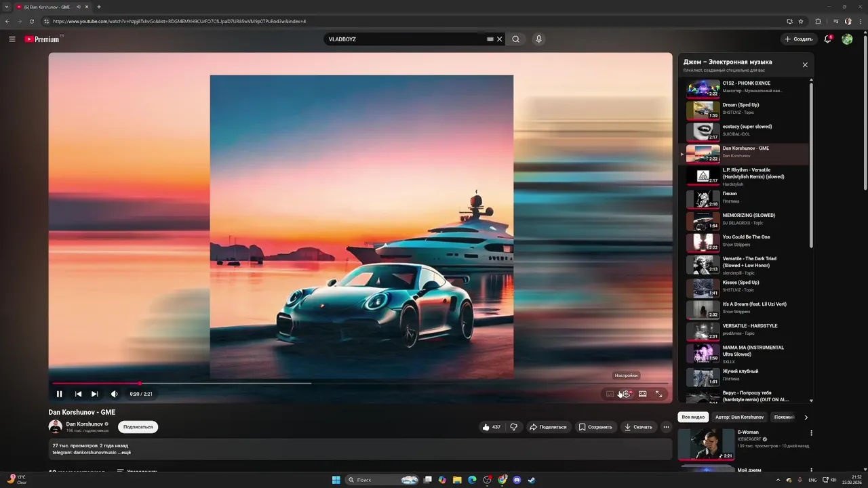
Task: Dislike the video
Action: 514,427
